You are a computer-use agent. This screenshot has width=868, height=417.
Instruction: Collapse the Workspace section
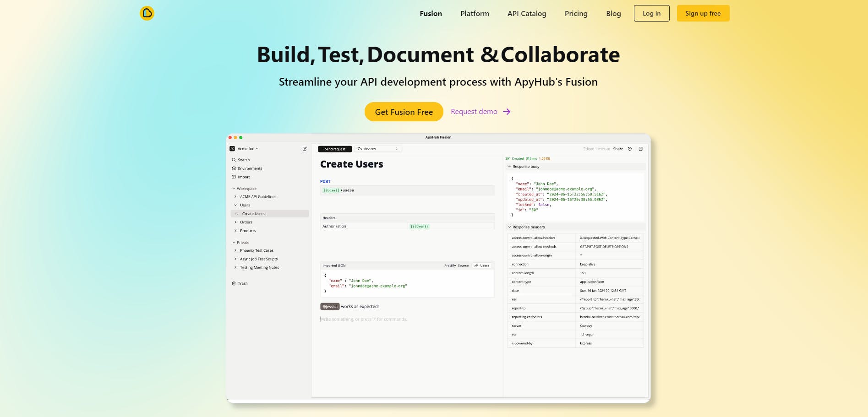(234, 189)
